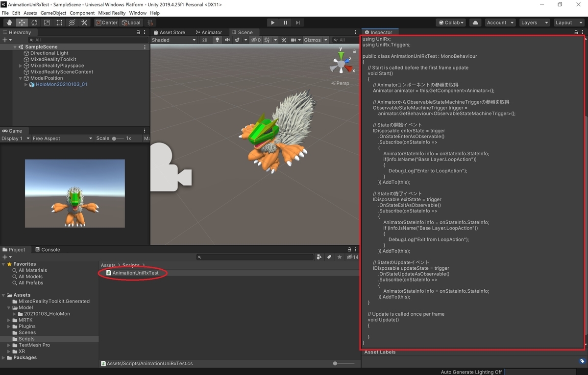Open the cloud services icon
The height and width of the screenshot is (375, 588).
point(475,23)
